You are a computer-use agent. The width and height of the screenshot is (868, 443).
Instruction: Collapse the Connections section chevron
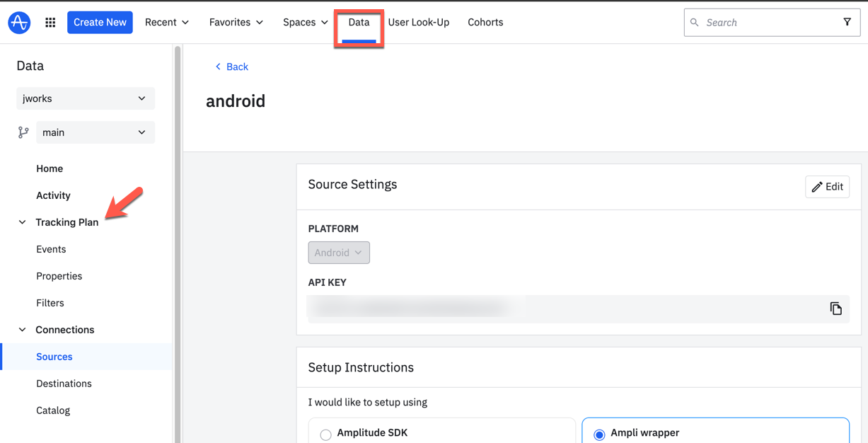pyautogui.click(x=22, y=330)
